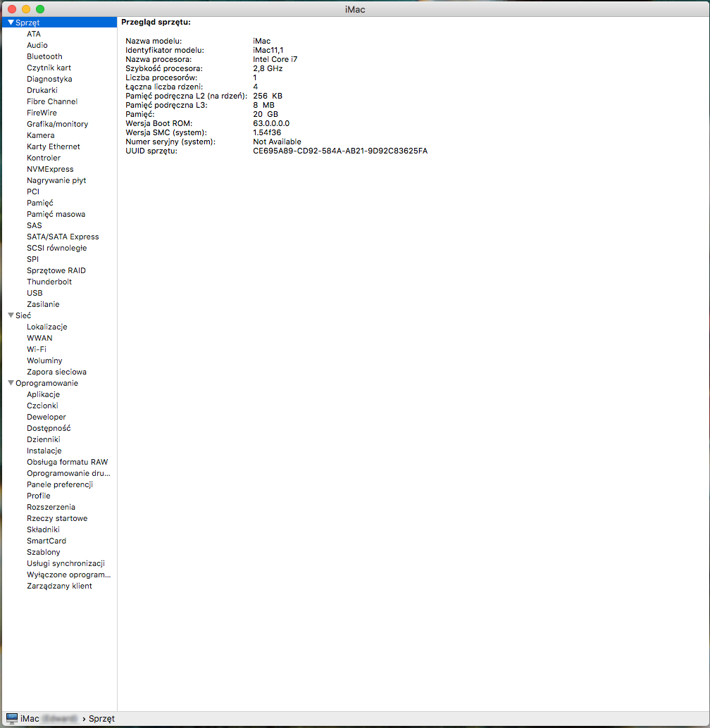This screenshot has width=710, height=728.
Task: Select Wyłączone oprogram… entry
Action: tap(69, 575)
